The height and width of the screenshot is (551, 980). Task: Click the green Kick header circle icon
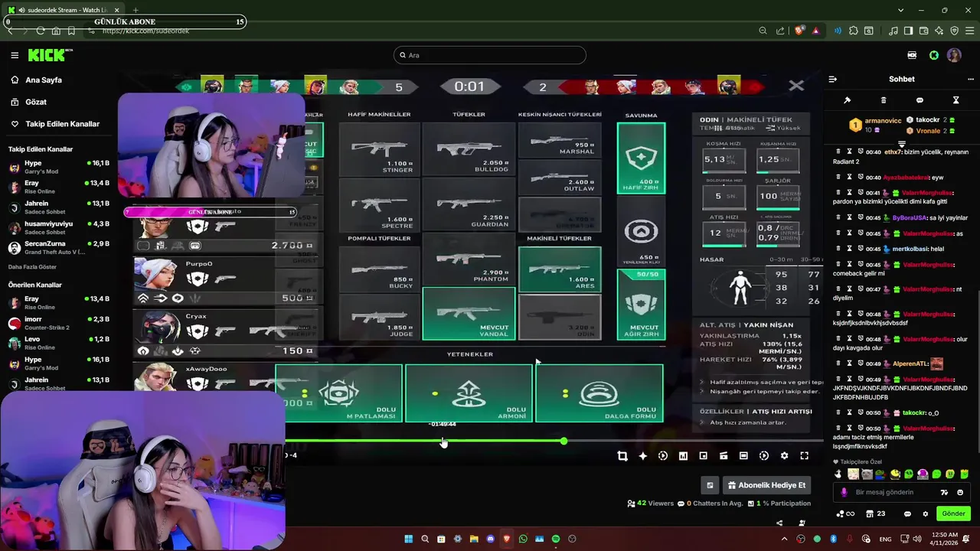click(x=934, y=55)
